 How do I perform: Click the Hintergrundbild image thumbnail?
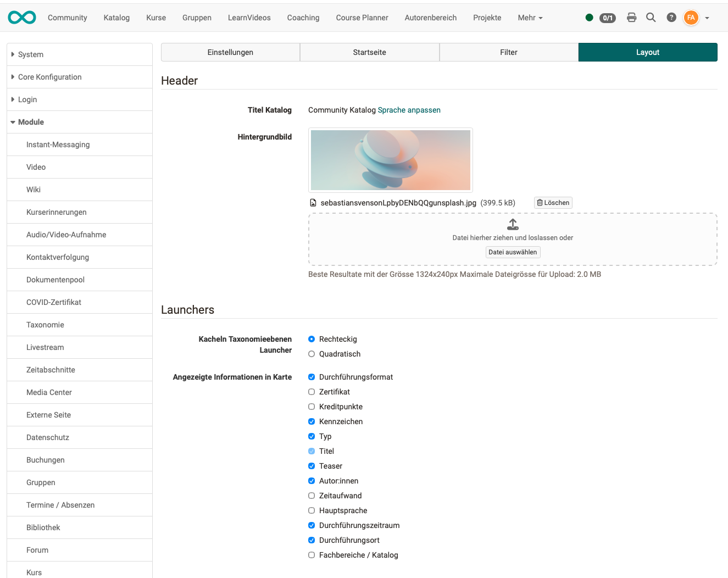click(x=390, y=160)
